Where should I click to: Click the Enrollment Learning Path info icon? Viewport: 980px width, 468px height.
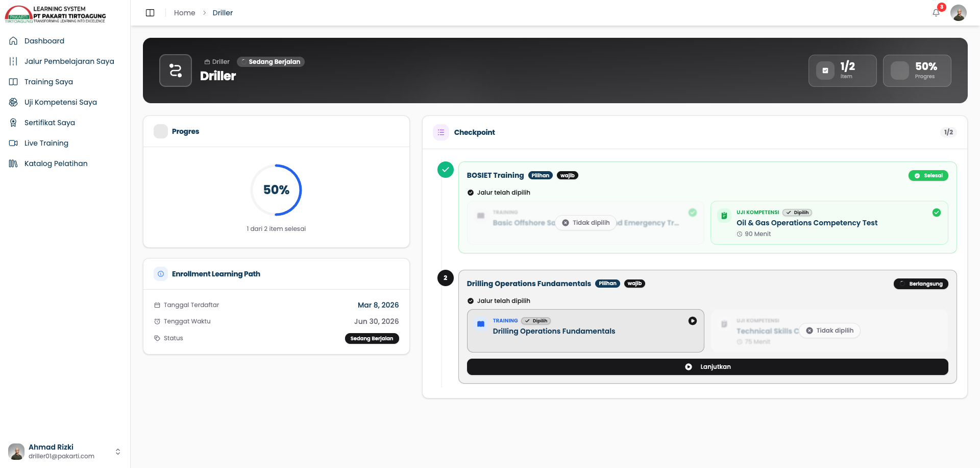[x=161, y=274]
